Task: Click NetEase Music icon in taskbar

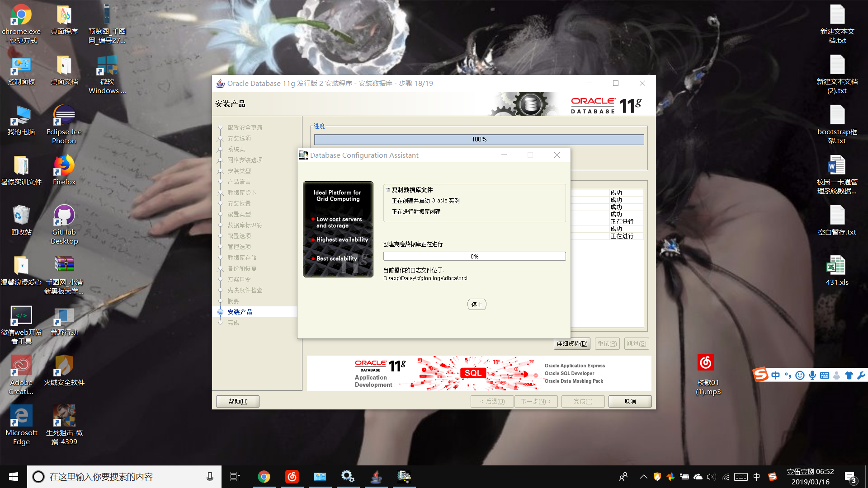Action: point(292,476)
